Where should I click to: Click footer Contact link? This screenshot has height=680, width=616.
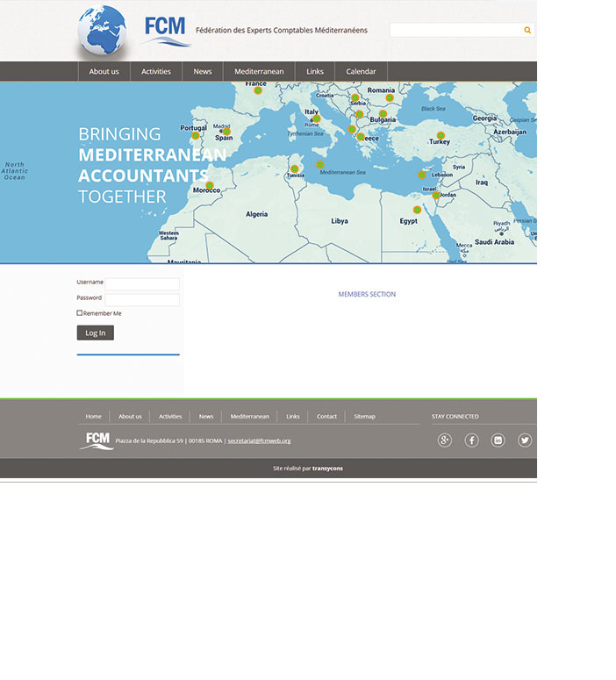tap(326, 416)
